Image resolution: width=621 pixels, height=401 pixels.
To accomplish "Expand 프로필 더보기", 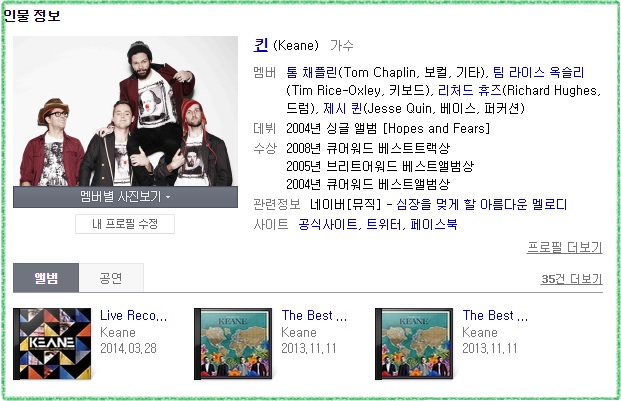I will 564,247.
